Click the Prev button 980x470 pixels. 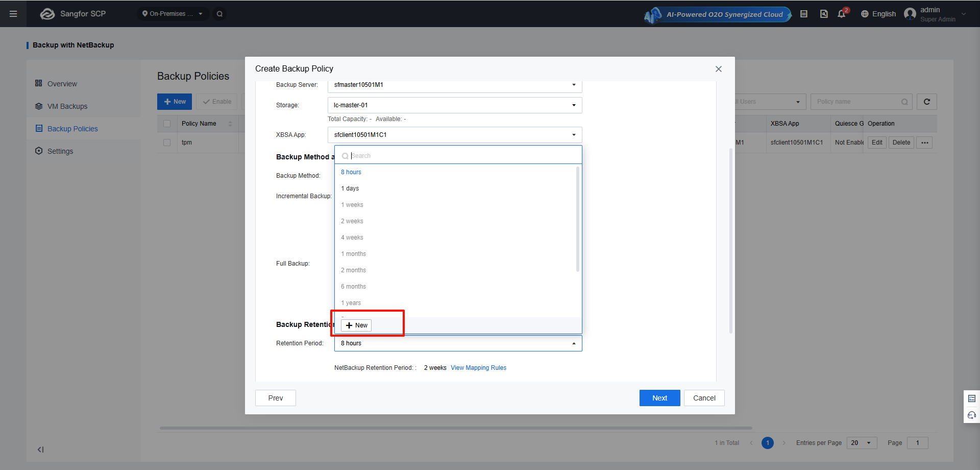pos(276,398)
